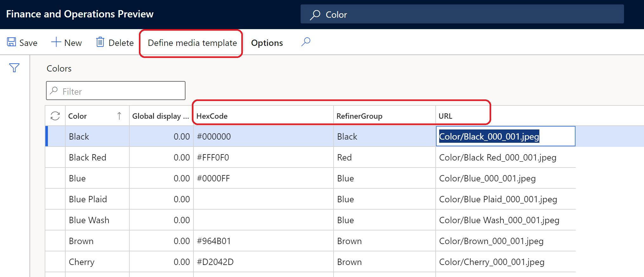
Task: Click the New label text
Action: 73,43
